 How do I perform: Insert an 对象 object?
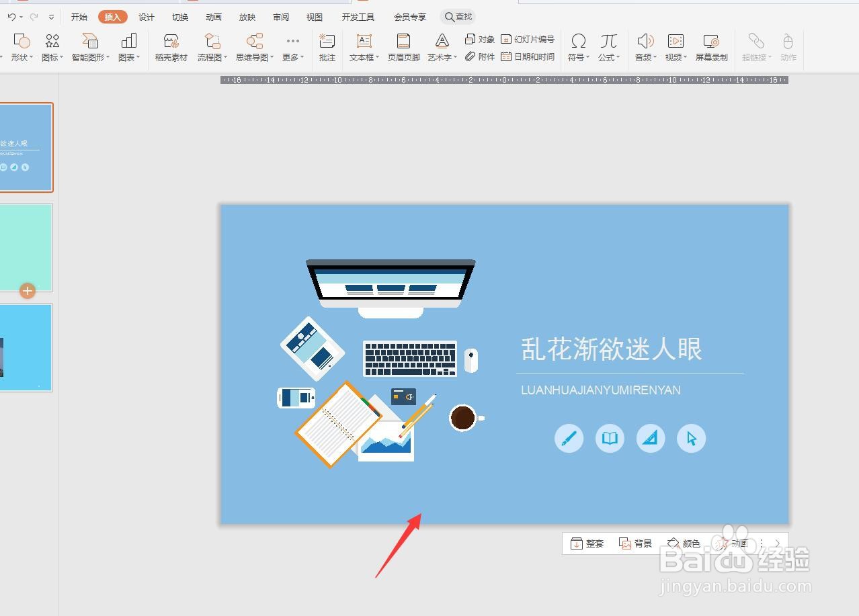pos(480,40)
